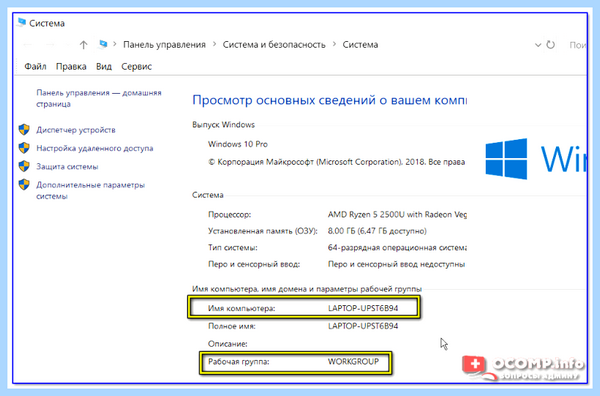
Task: Click the Полное имя LAPTOP-UPST6B94 value
Action: (x=363, y=326)
